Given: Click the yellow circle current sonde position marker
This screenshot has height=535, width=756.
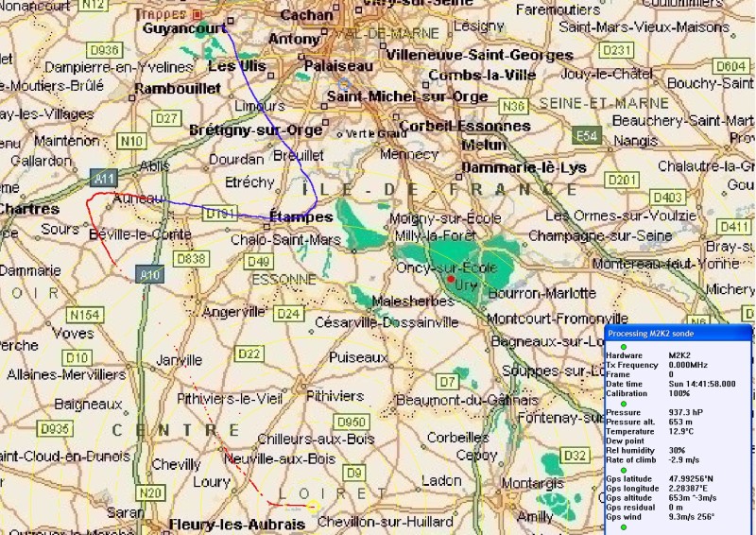Looking at the screenshot, I should tap(313, 506).
